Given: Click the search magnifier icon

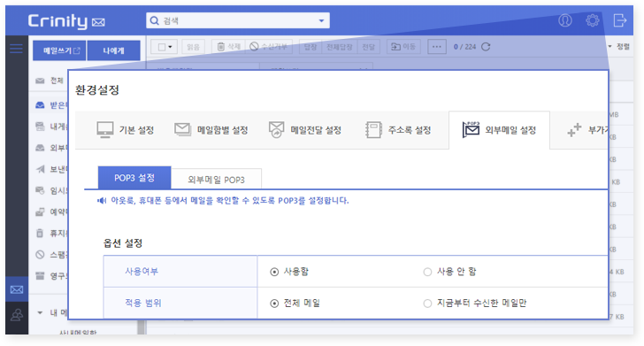Looking at the screenshot, I should pos(155,20).
